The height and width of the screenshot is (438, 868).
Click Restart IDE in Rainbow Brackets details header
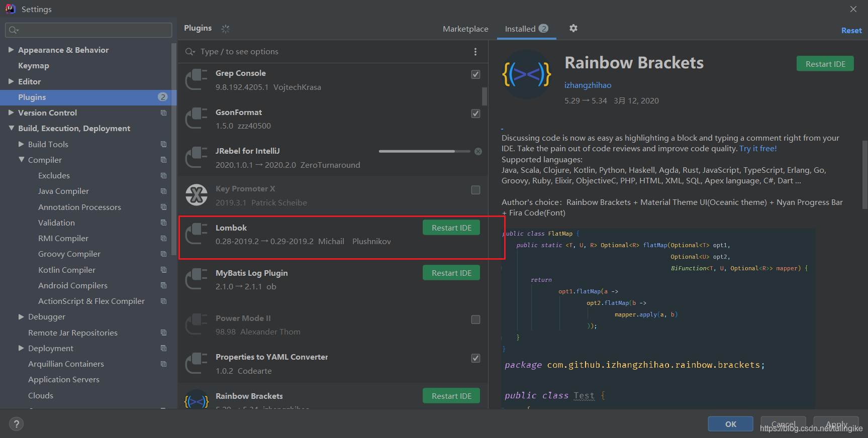coord(825,64)
